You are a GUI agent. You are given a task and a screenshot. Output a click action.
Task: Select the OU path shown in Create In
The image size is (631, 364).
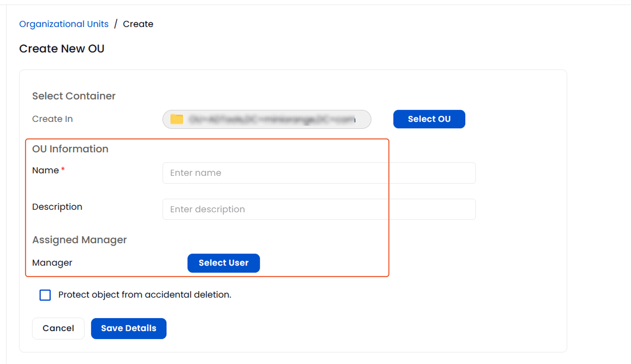[x=272, y=119]
